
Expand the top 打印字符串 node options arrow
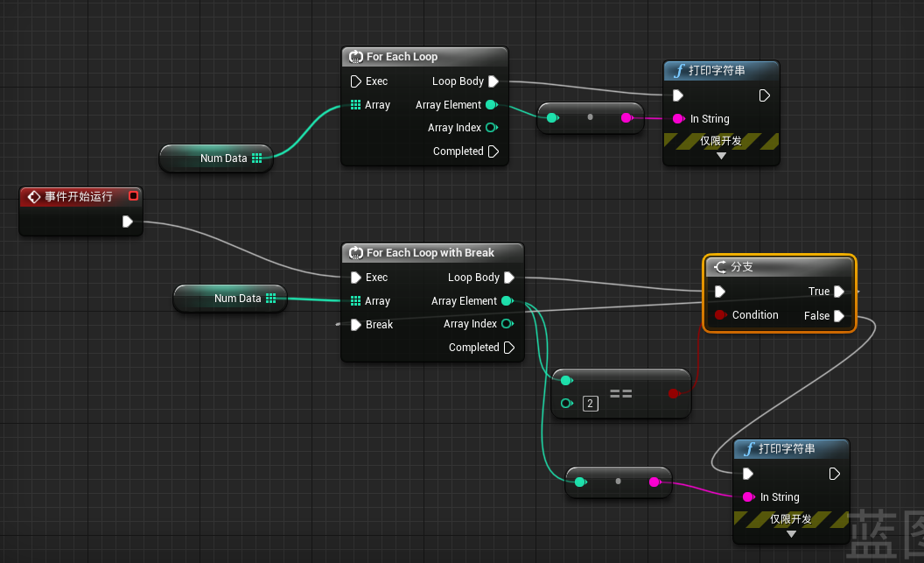pos(721,156)
